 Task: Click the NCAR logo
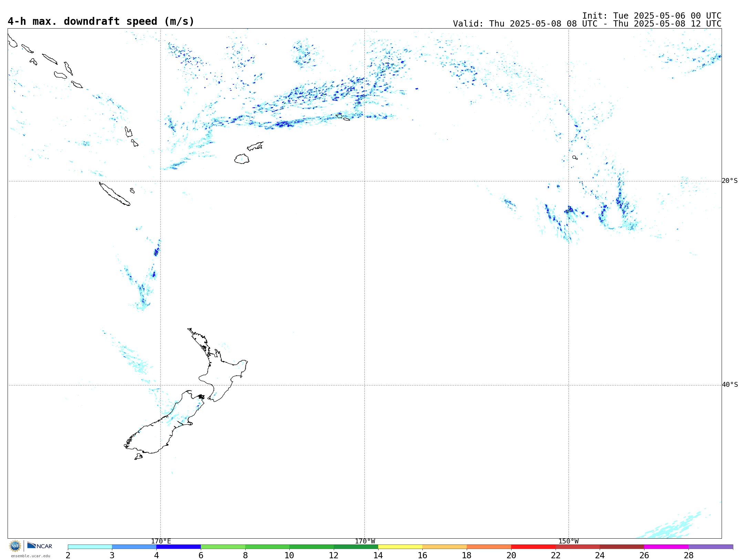(x=40, y=546)
